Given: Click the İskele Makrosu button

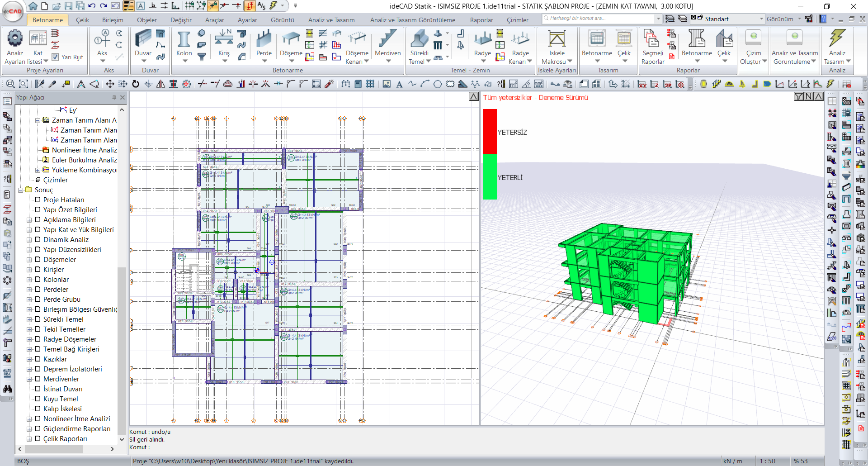Looking at the screenshot, I should 557,47.
